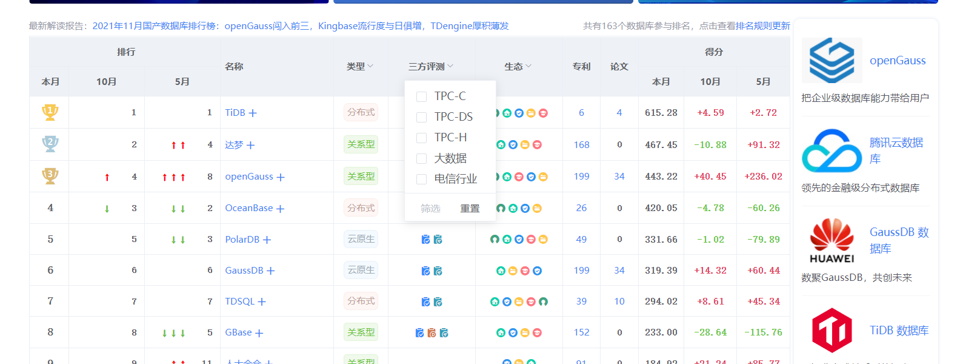Open sidebar link GaussDB 数据库
This screenshot has height=364, width=980.
point(899,240)
